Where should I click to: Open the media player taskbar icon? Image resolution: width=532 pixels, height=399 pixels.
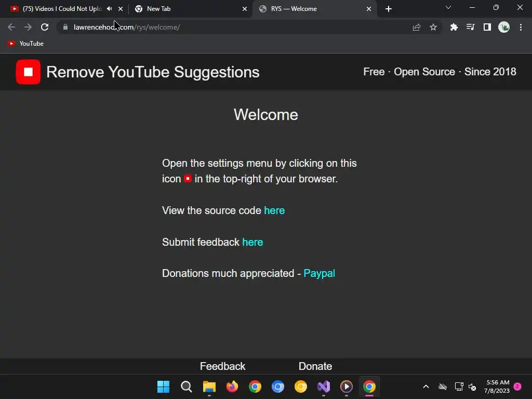point(347,387)
